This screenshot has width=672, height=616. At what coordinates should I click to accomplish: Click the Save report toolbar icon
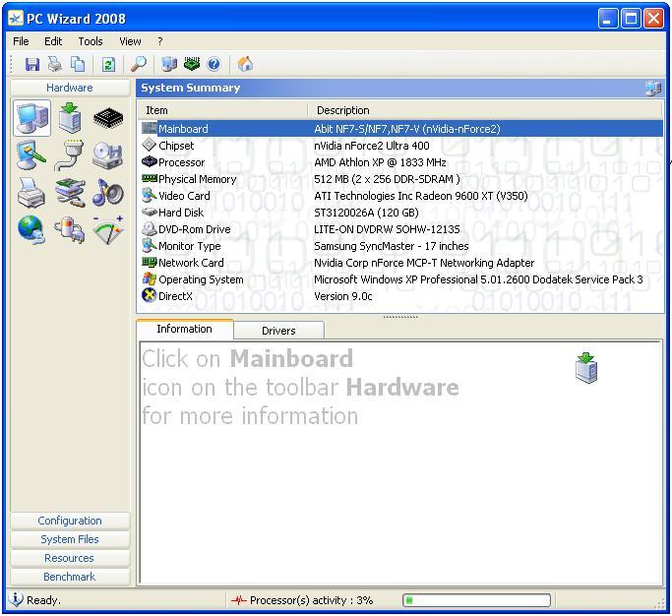pyautogui.click(x=32, y=64)
